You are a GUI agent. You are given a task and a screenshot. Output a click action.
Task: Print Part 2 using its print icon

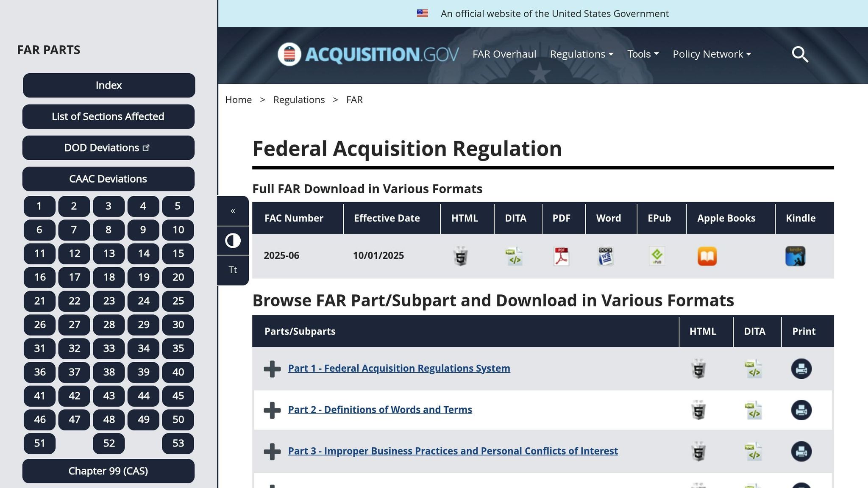pyautogui.click(x=801, y=410)
